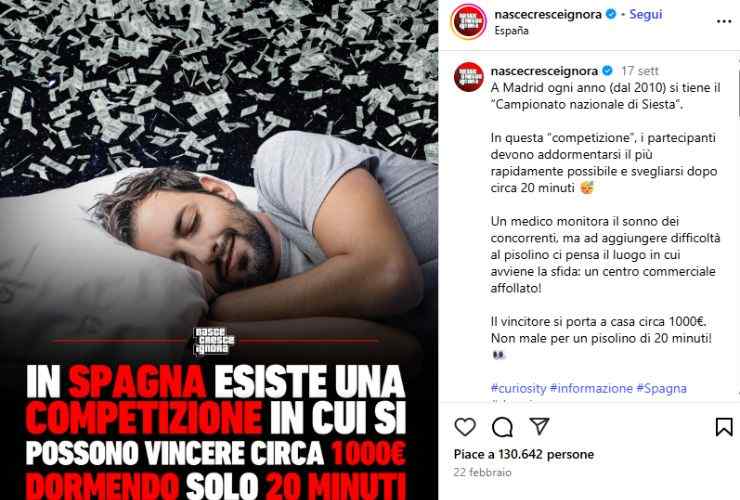
Task: Open the #Spagna hashtag
Action: click(661, 388)
